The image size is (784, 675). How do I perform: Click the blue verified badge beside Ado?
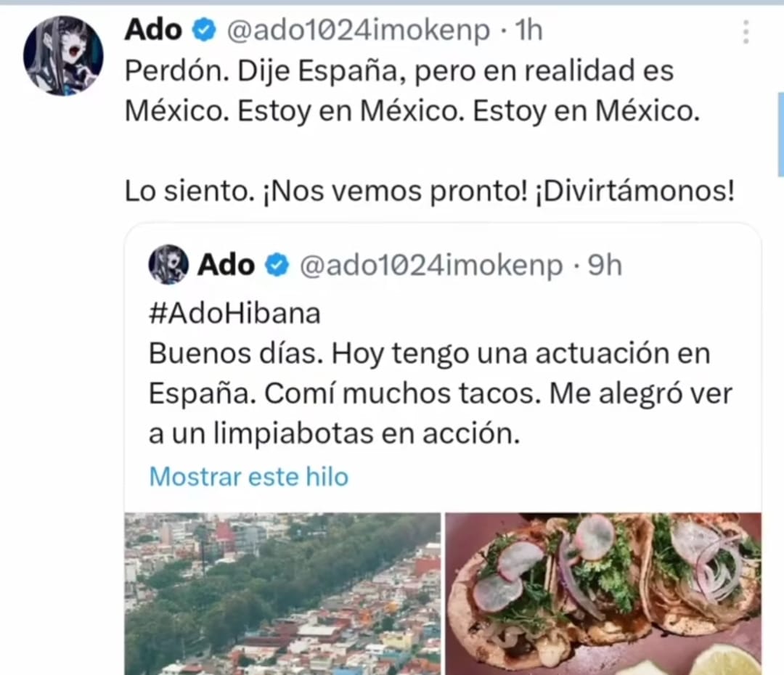pos(204,30)
